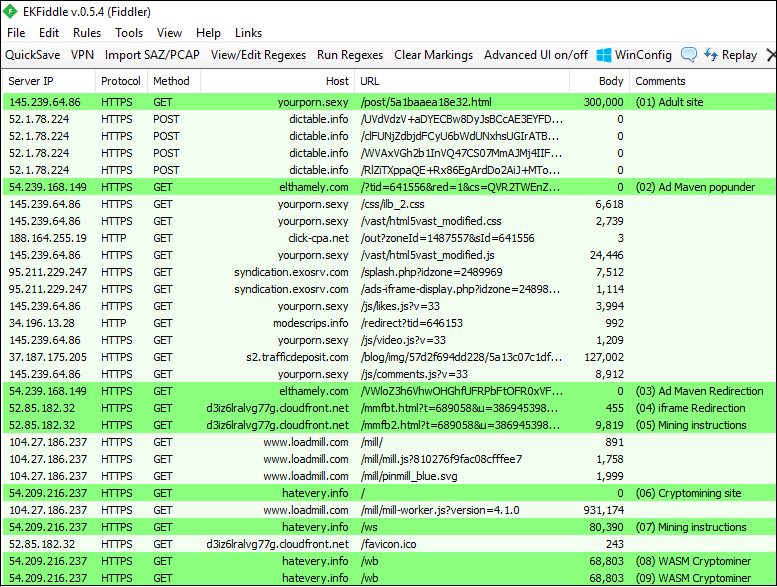Screen dimensions: 777x587
Task: Open the Links menu
Action: click(x=248, y=33)
